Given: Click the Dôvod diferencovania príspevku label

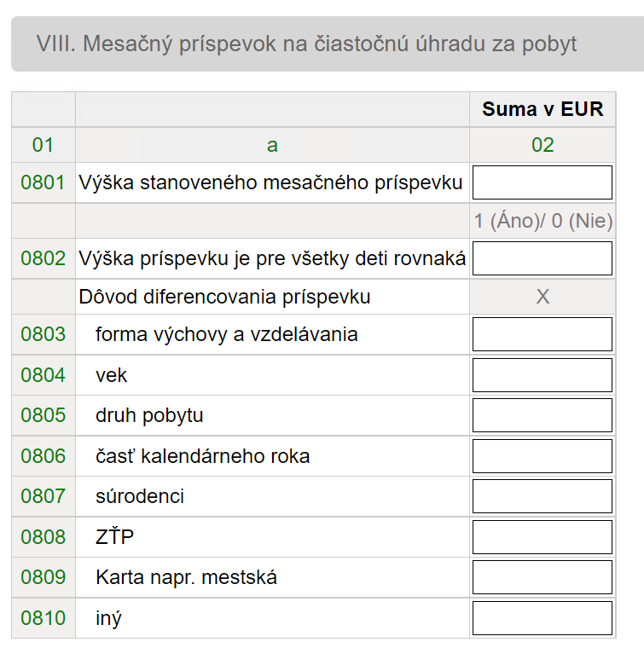Looking at the screenshot, I should [224, 297].
